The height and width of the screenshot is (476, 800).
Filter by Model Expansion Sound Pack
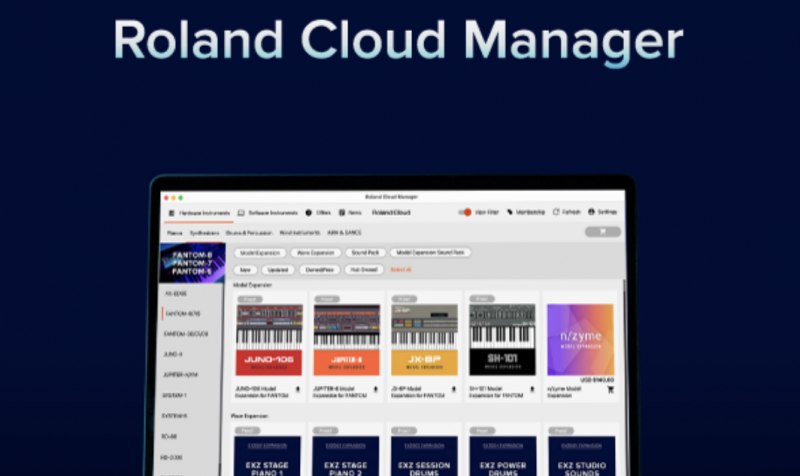430,253
